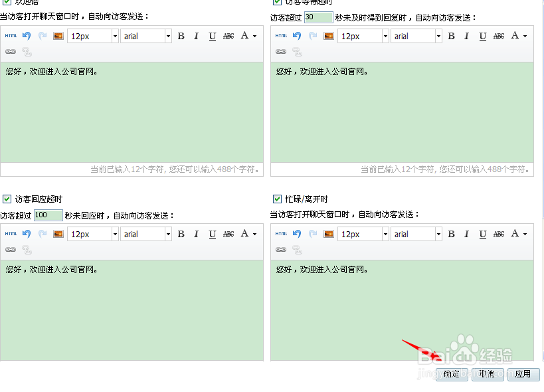Insert a hyperlink in the 欢迎语 editor
Image resolution: width=544 pixels, height=392 pixels.
pyautogui.click(x=11, y=52)
